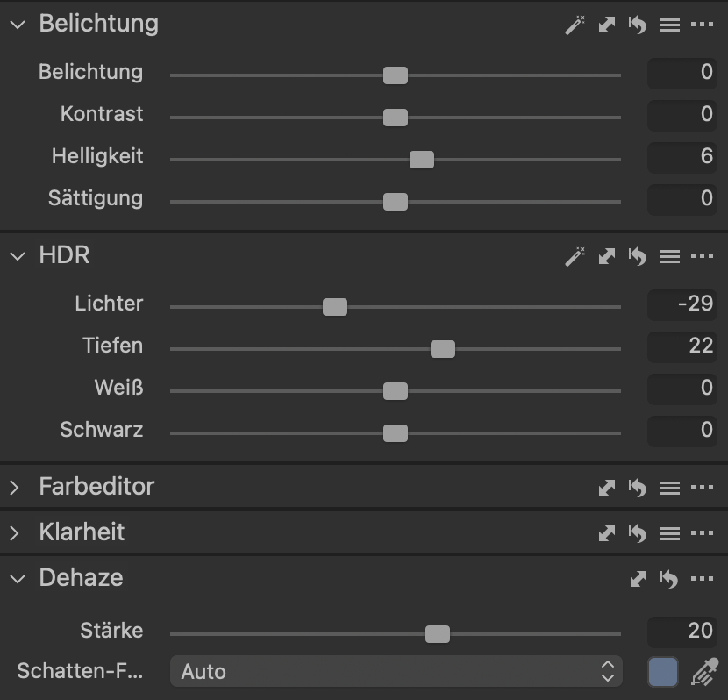The image size is (728, 700).
Task: Click the blue shadow tone color swatch
Action: pyautogui.click(x=663, y=672)
